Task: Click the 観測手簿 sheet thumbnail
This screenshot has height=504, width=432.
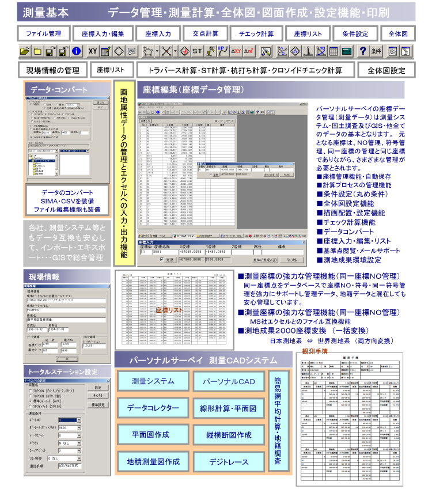Action: [x=350, y=419]
